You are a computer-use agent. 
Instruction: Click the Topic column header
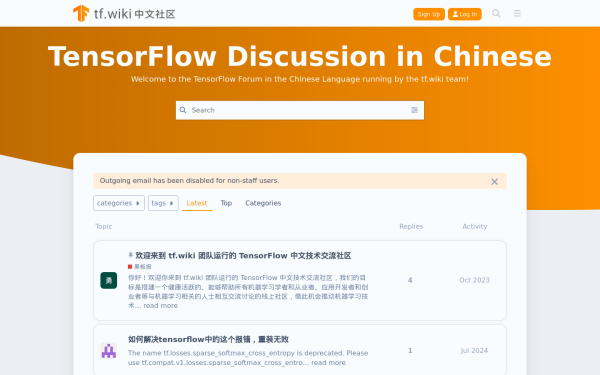click(x=103, y=227)
